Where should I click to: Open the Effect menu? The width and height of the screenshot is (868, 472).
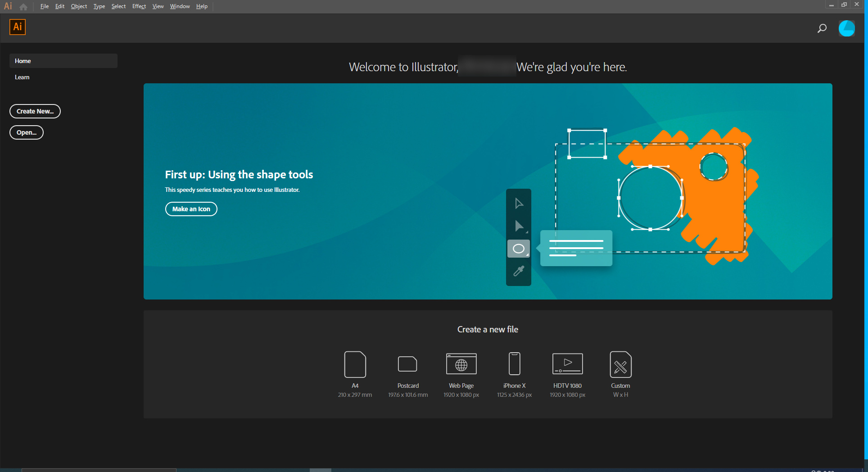pyautogui.click(x=139, y=6)
